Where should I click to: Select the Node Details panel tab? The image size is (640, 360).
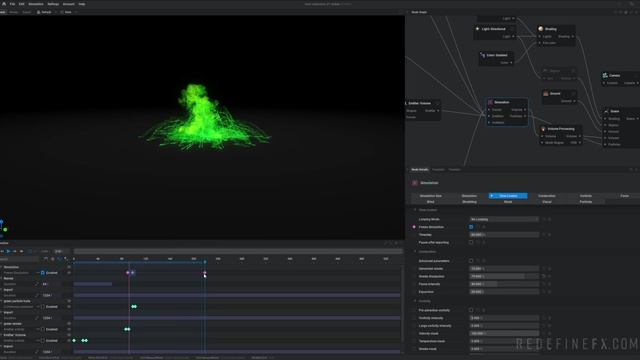tap(420, 169)
